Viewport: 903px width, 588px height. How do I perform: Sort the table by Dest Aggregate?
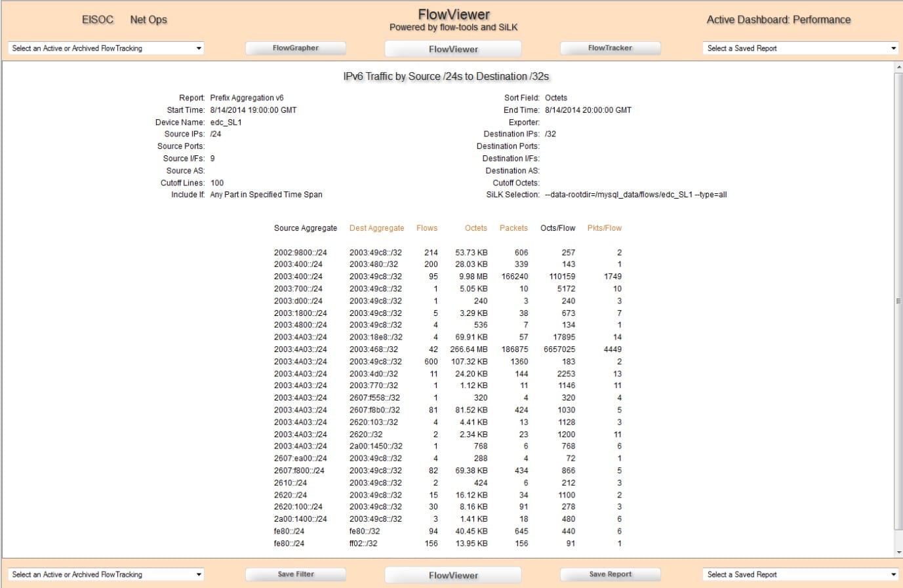(x=376, y=227)
